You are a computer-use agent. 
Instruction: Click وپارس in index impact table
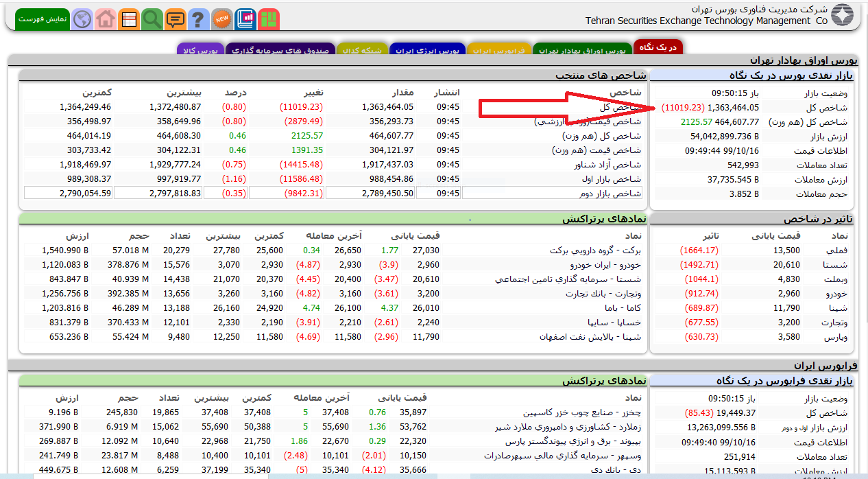(836, 337)
